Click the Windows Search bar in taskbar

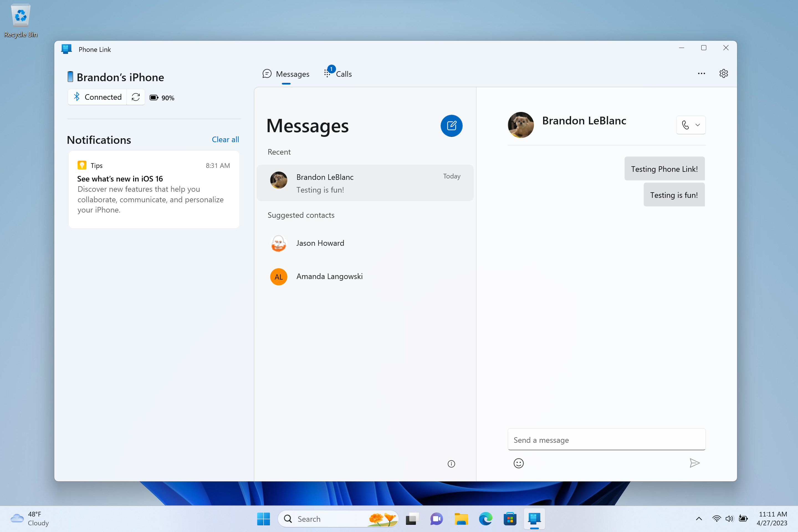point(336,518)
